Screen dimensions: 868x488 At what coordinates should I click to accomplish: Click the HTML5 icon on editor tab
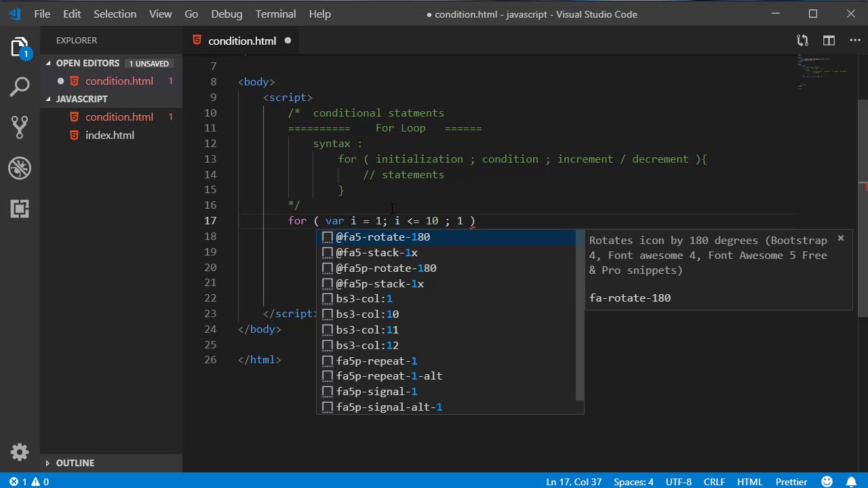[197, 41]
